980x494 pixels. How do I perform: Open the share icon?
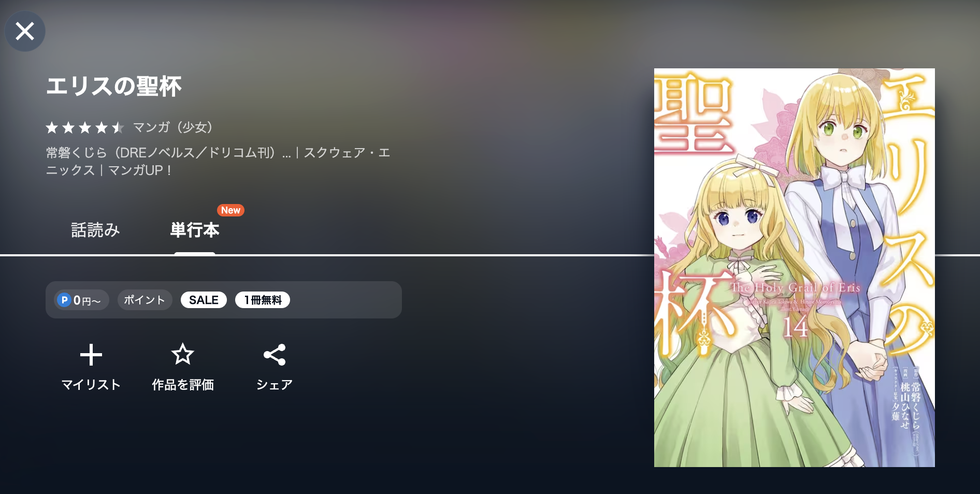[x=275, y=355]
